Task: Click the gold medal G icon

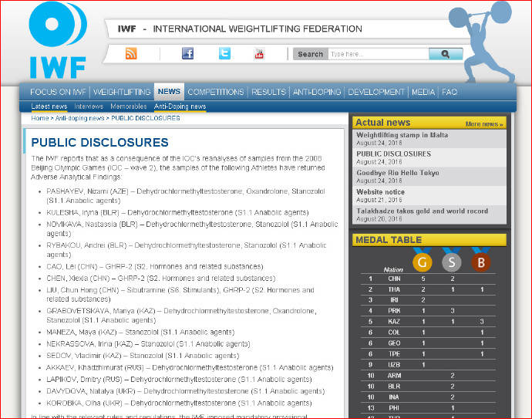Action: tap(423, 261)
